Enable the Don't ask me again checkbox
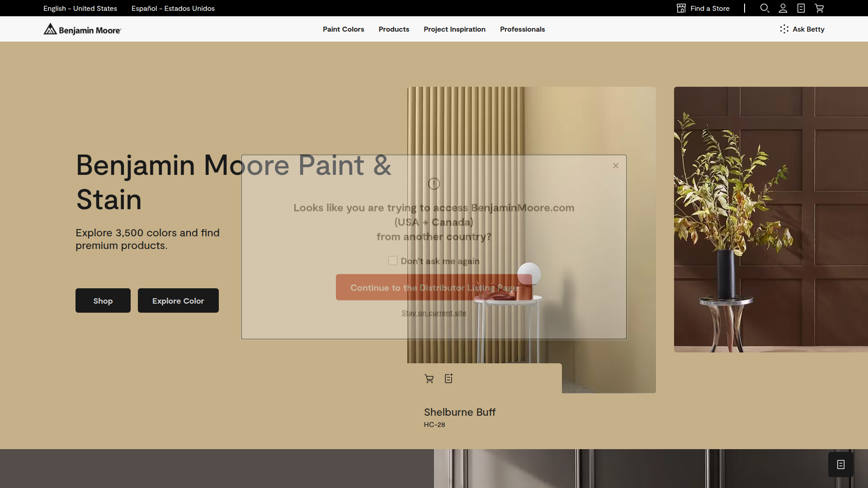The height and width of the screenshot is (488, 868). coord(392,261)
